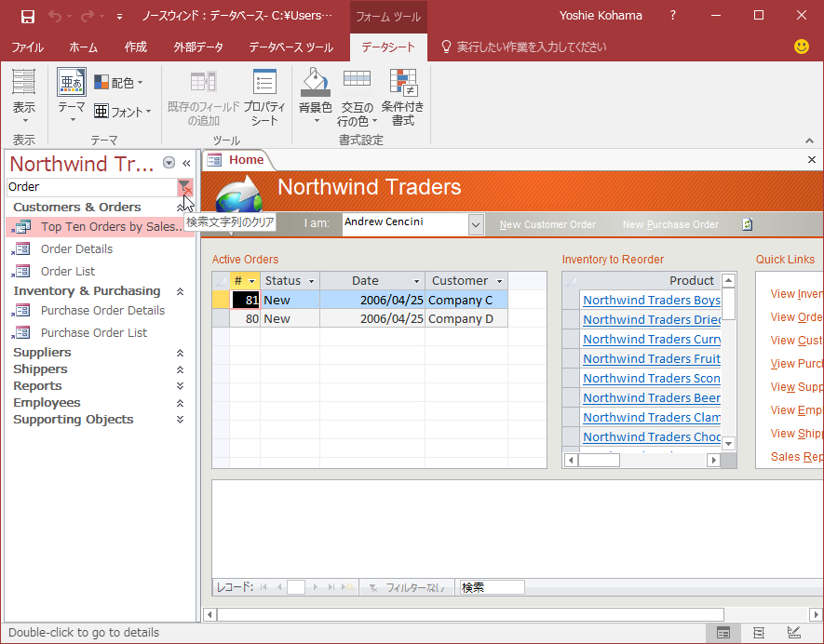Collapse the Shippers group
The width and height of the screenshot is (824, 644).
pos(180,369)
